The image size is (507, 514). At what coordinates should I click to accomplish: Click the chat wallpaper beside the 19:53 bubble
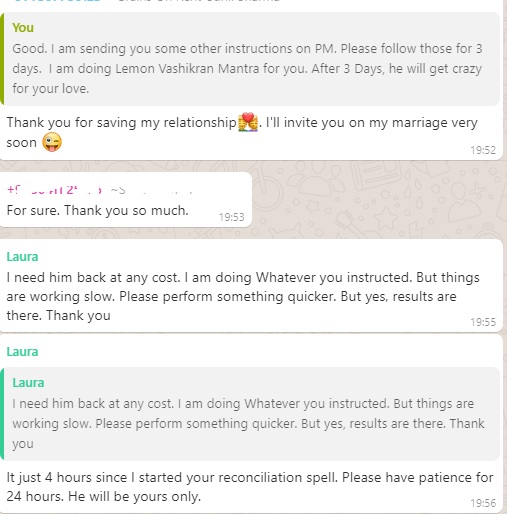(x=377, y=200)
